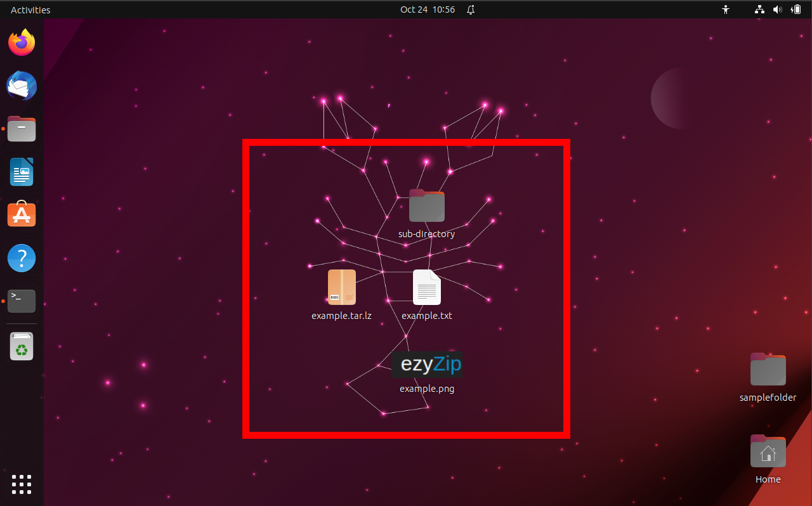Screen dimensions: 812x506
Task: Open the Files application
Action: [21, 129]
